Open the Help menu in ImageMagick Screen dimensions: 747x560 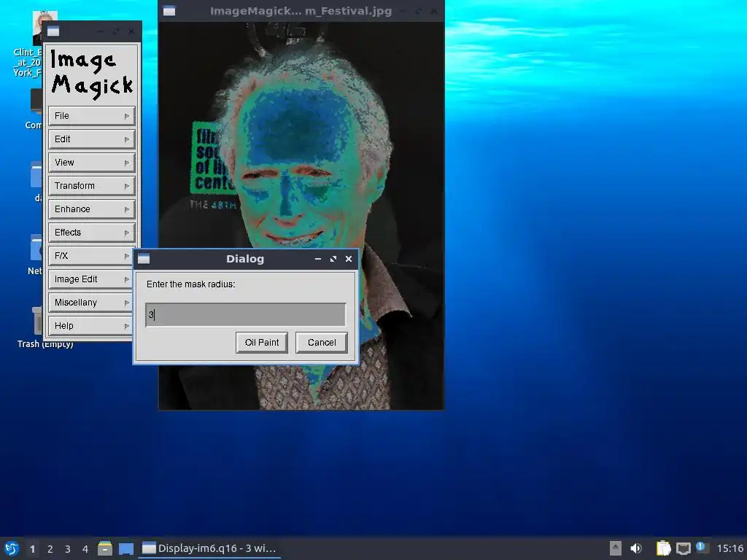pos(90,326)
